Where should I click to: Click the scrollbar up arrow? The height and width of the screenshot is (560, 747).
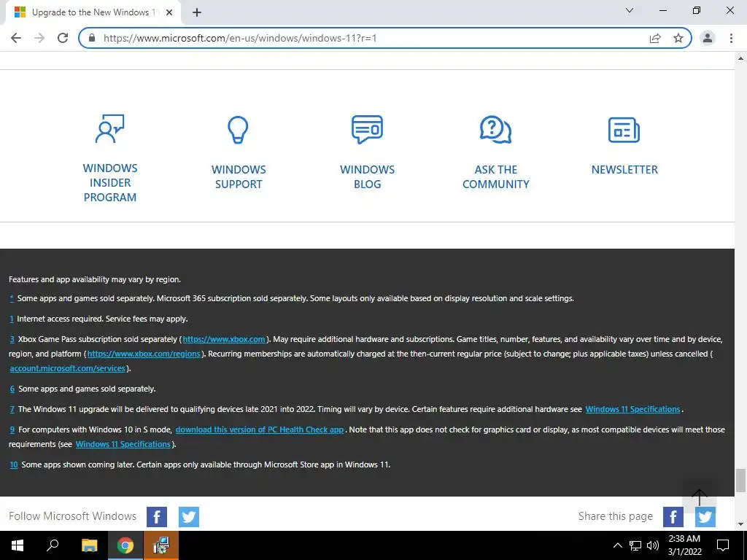(740, 58)
